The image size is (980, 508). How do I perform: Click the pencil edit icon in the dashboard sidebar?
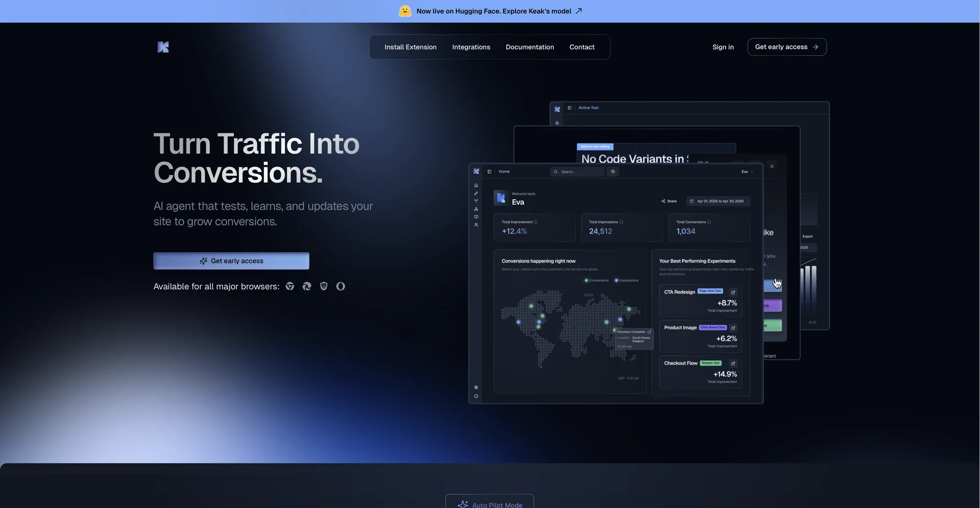pos(476,193)
